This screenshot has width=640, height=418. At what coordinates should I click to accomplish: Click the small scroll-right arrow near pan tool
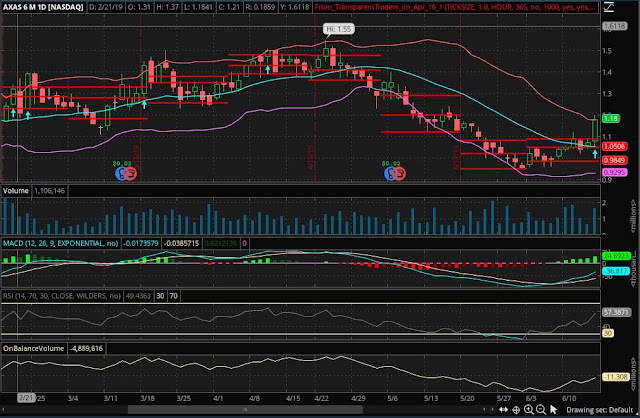(x=493, y=409)
